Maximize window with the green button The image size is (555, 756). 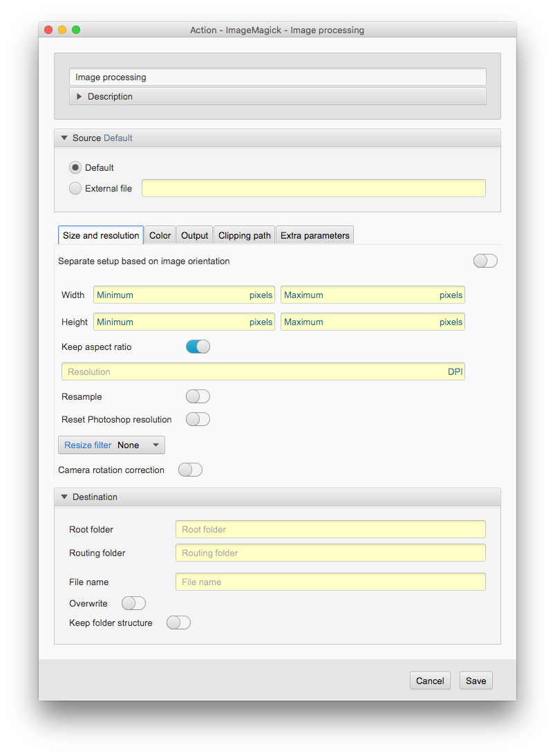pyautogui.click(x=76, y=30)
